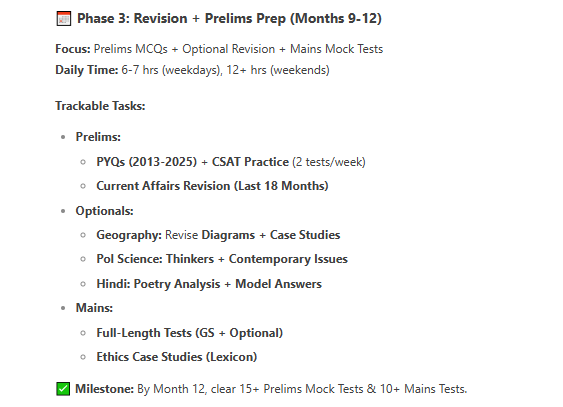The width and height of the screenshot is (563, 407).
Task: Click the calendar icon beside Phase 3
Action: (x=64, y=19)
